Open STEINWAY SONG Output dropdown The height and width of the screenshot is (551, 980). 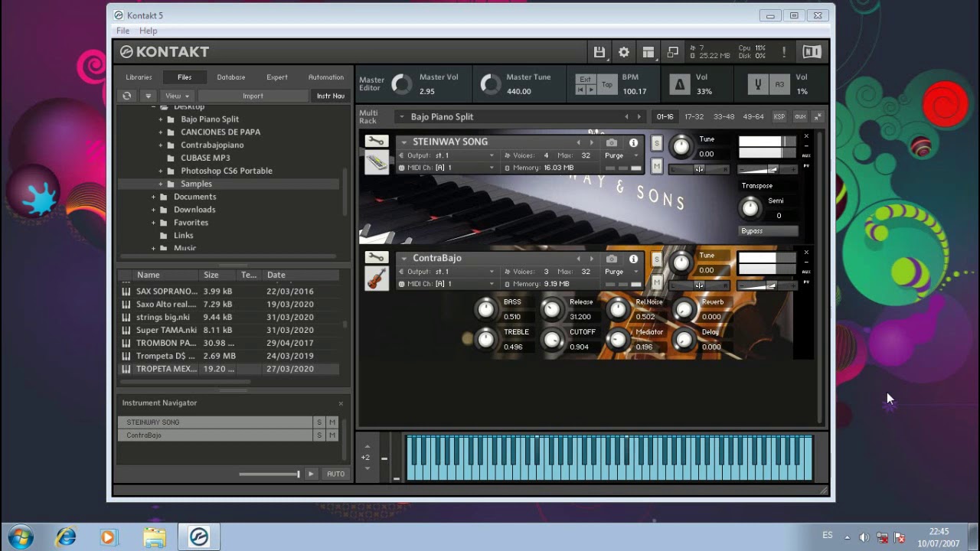tap(448, 155)
